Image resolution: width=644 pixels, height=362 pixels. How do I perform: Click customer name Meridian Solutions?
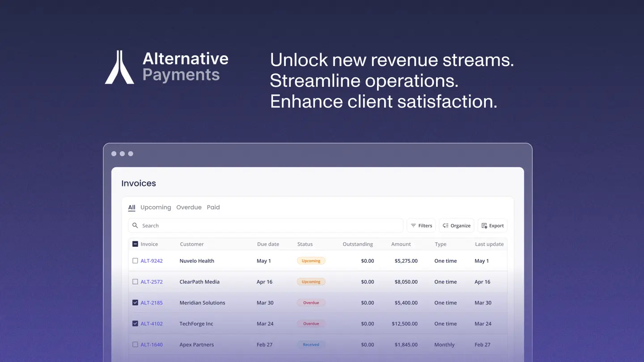tap(202, 303)
